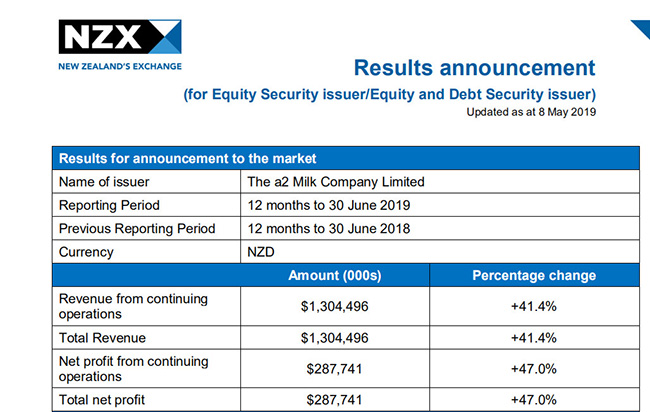Select Revenue from continuing operations amount $1,304,496
Screen dimensions: 650x412
[335, 306]
